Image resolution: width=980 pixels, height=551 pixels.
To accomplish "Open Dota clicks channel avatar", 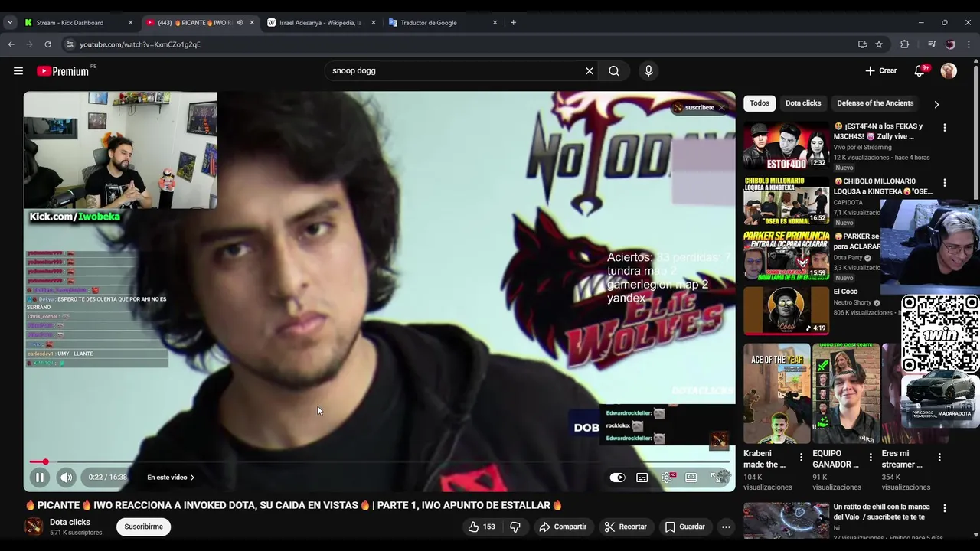I will click(x=34, y=527).
